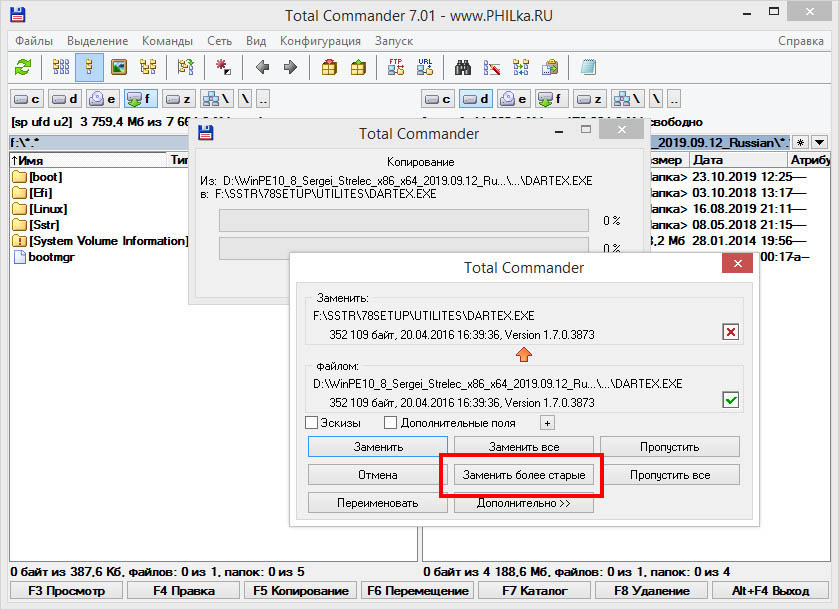Screen dimensions: 839x610
Task: Click the F8 Удаление button
Action: pyautogui.click(x=652, y=591)
